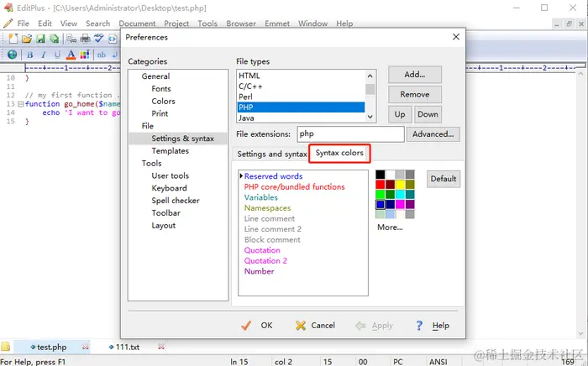Screen dimensions: 588x366
Task: Toggle the Underline U toolbar icon
Action: [57, 55]
